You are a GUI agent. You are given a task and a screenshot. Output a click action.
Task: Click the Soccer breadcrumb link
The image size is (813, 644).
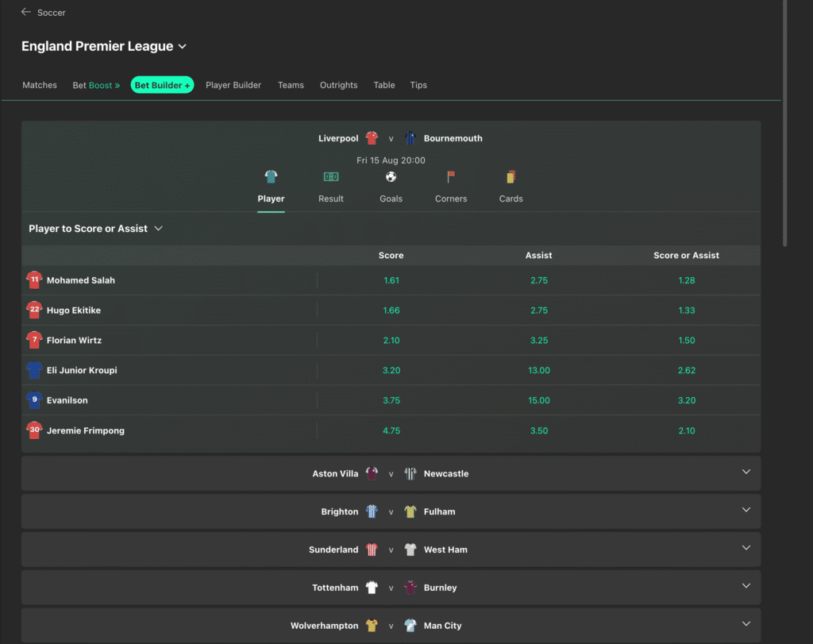[52, 13]
